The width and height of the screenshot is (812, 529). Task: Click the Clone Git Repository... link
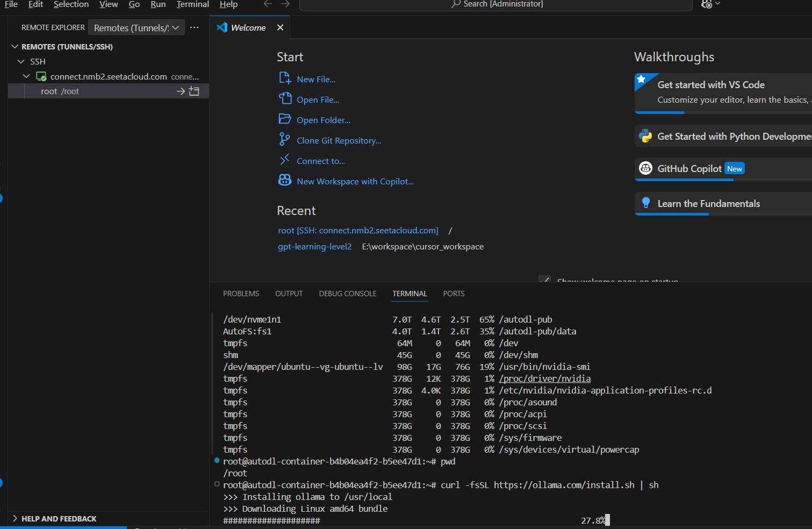click(x=339, y=140)
